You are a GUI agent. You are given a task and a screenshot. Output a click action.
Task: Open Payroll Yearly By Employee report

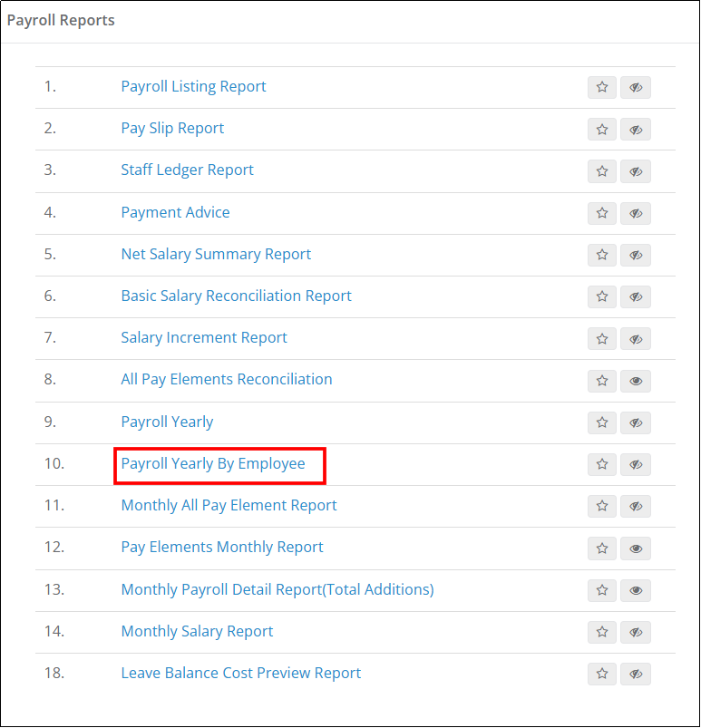[213, 464]
